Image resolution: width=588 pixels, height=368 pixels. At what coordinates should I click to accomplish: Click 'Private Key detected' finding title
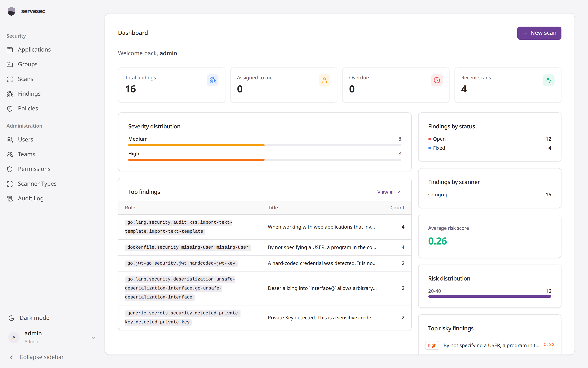point(321,318)
